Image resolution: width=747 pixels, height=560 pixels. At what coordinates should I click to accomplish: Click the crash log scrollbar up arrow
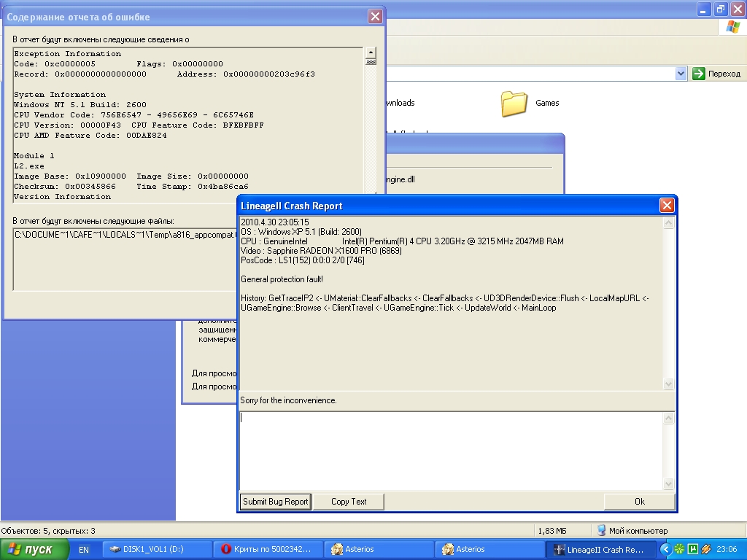click(x=668, y=223)
